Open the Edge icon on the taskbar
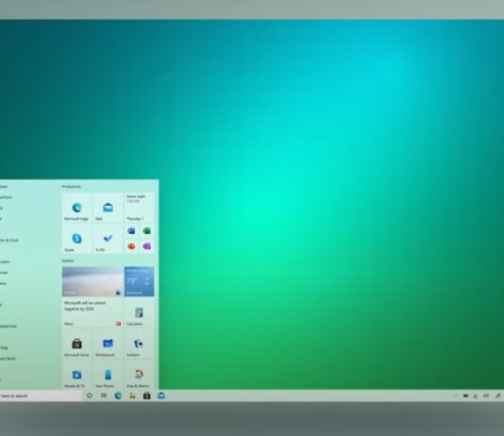The height and width of the screenshot is (436, 504). [x=118, y=395]
